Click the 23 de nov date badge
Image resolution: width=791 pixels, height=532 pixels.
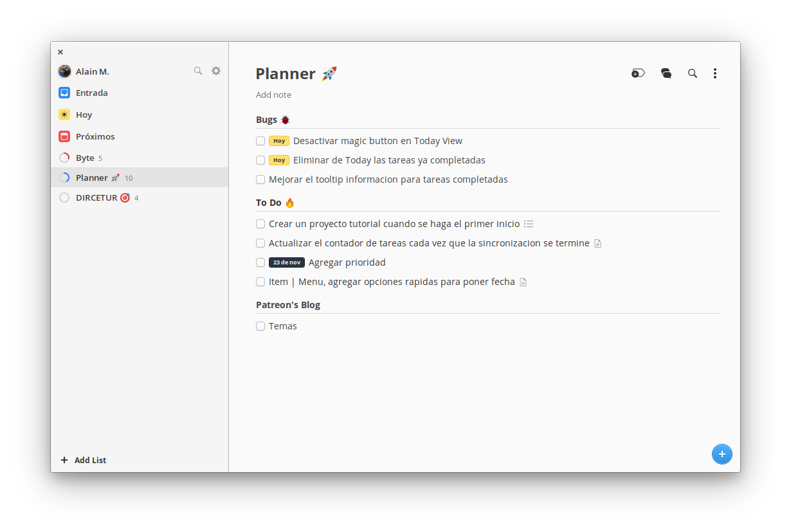[287, 262]
